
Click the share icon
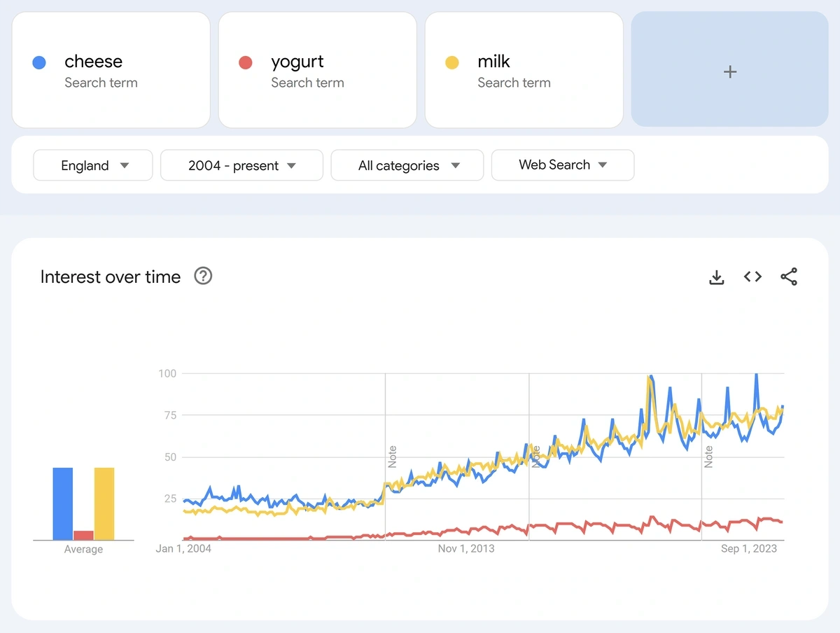(x=789, y=277)
